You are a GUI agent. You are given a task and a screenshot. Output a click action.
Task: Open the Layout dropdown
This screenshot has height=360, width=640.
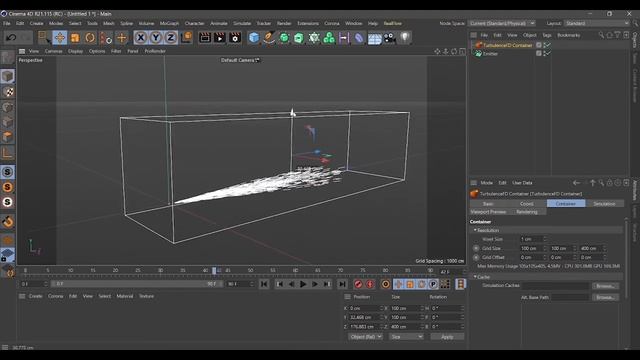click(x=596, y=23)
